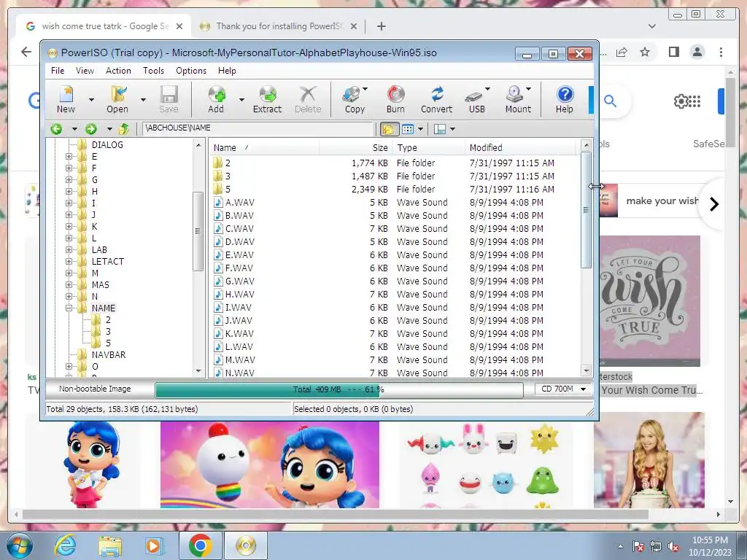The width and height of the screenshot is (747, 560).
Task: Select the NAVBAR folder in tree
Action: point(109,355)
